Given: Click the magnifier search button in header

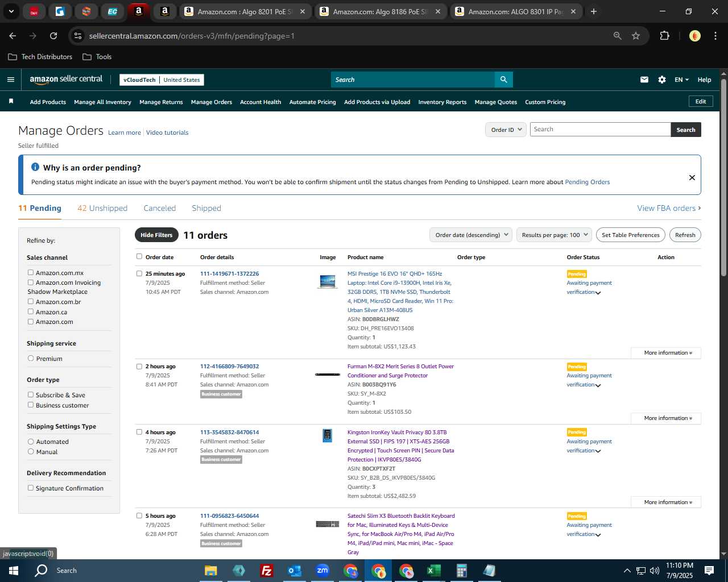Looking at the screenshot, I should click(x=503, y=80).
